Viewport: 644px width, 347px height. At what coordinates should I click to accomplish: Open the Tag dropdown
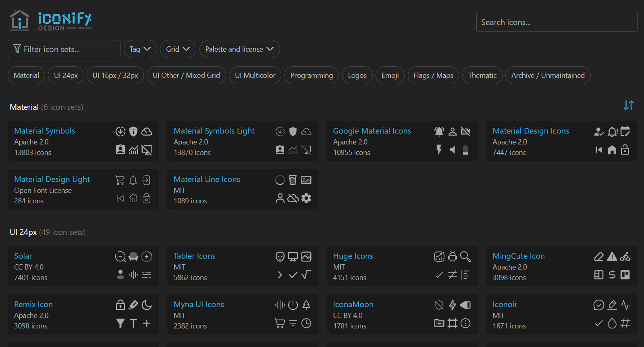click(x=140, y=49)
